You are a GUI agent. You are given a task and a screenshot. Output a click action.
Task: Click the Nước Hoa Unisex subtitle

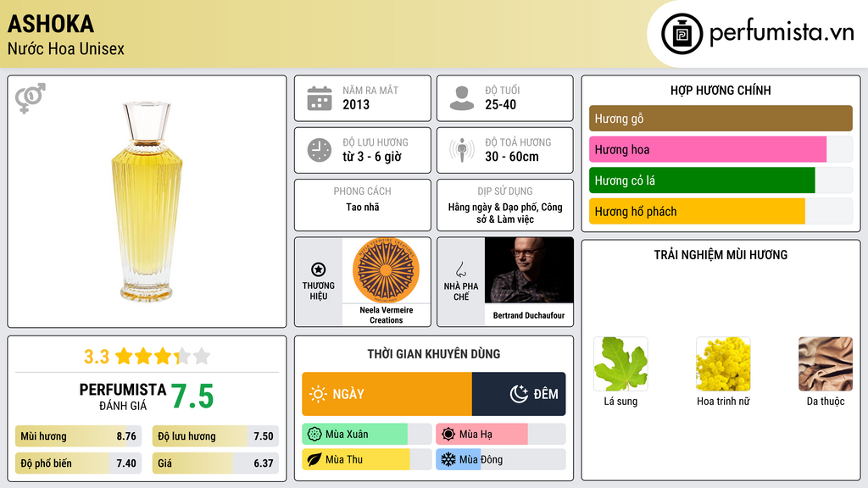(66, 48)
